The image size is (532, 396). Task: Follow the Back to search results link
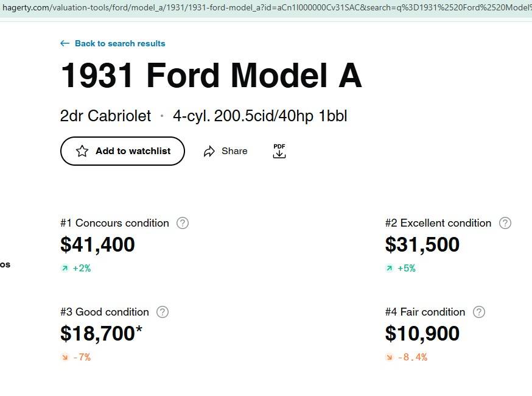coord(119,43)
